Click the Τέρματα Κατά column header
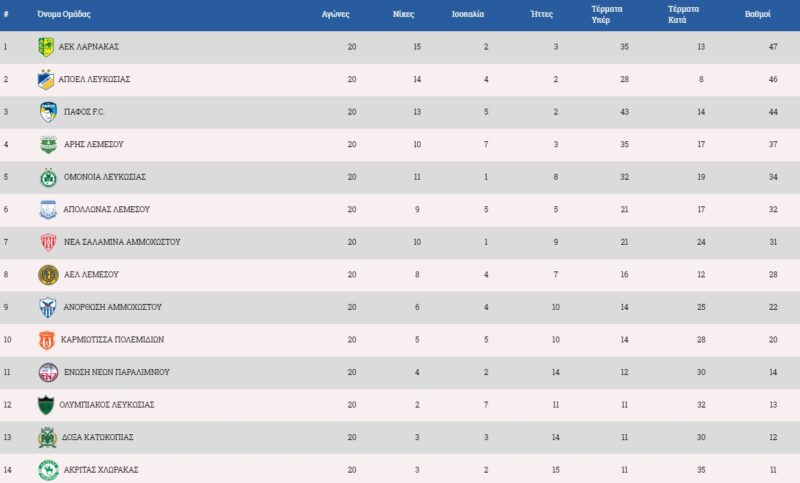Viewport: 800px width, 483px height. (x=684, y=14)
